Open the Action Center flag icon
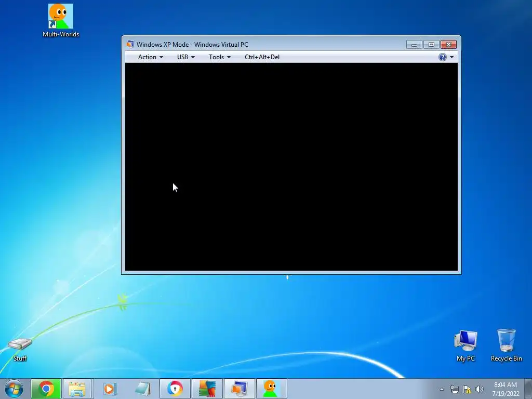This screenshot has height=399, width=532. click(x=467, y=389)
